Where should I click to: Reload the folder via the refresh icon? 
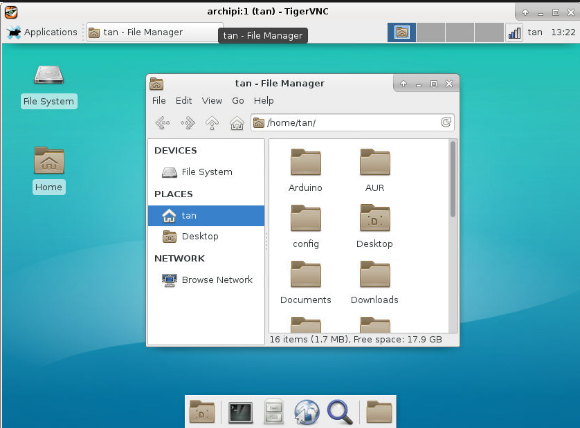[x=446, y=122]
